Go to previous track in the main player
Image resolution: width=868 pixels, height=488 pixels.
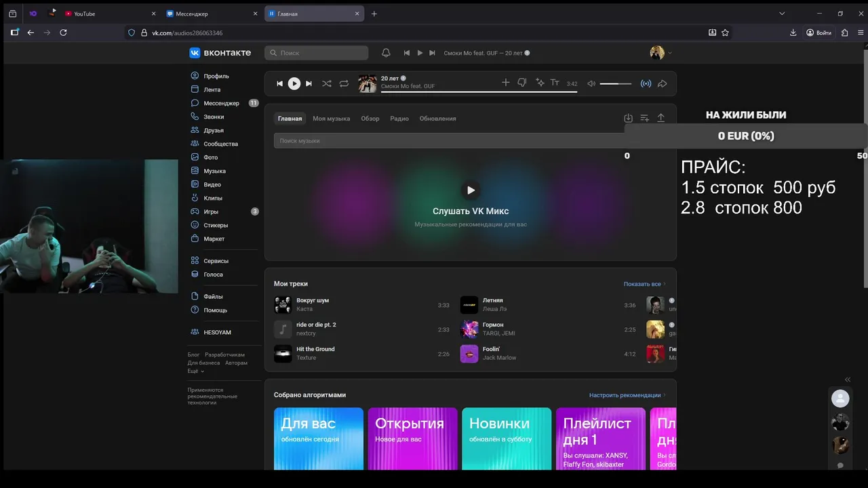coord(279,83)
